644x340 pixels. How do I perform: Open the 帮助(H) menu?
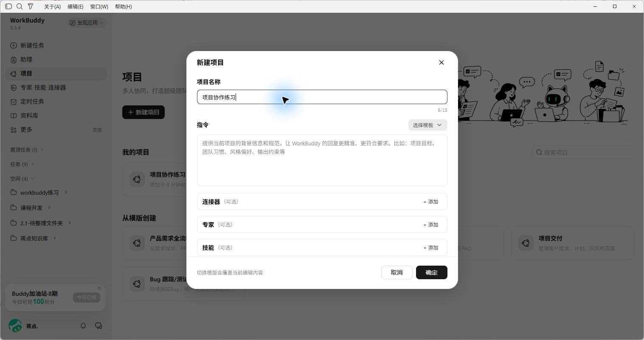[x=124, y=6]
